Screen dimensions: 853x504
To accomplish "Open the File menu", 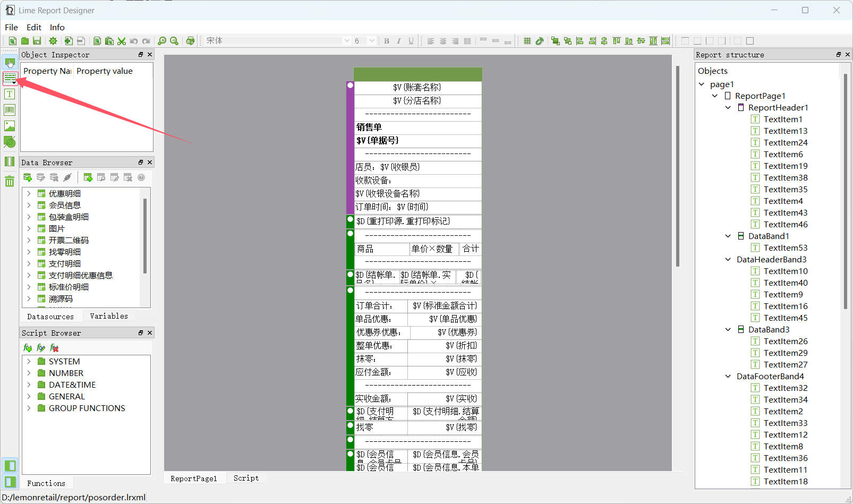I will click(11, 27).
